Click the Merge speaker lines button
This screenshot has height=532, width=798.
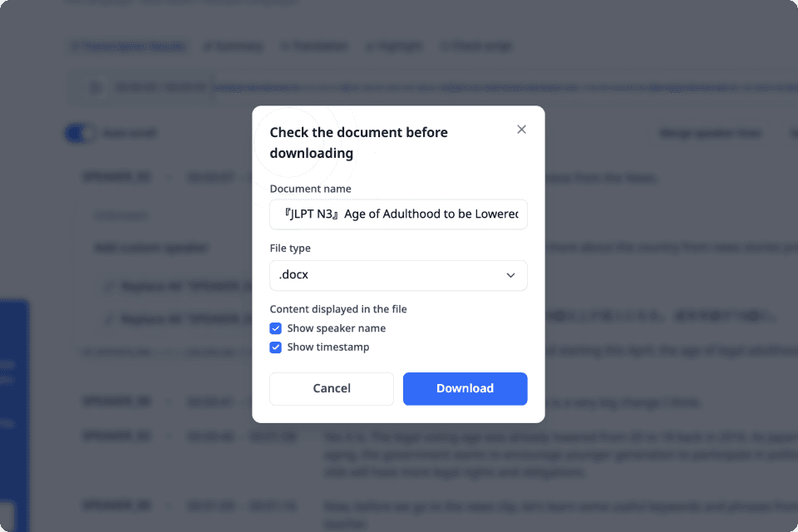click(x=709, y=133)
